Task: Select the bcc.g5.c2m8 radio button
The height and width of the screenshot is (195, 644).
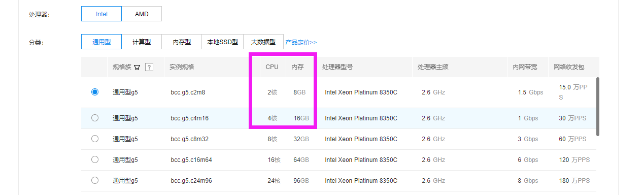Action: click(95, 92)
